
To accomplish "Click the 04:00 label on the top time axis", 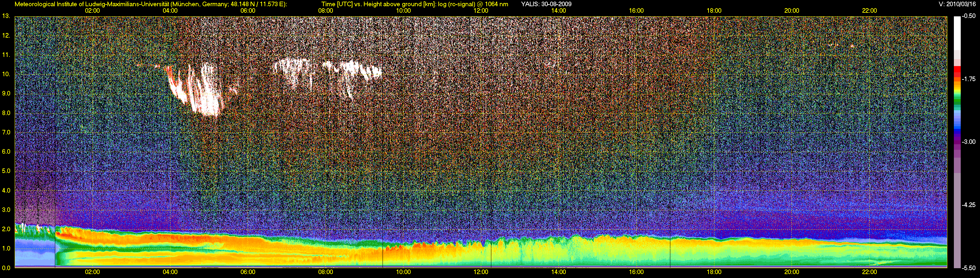I will click(x=170, y=11).
